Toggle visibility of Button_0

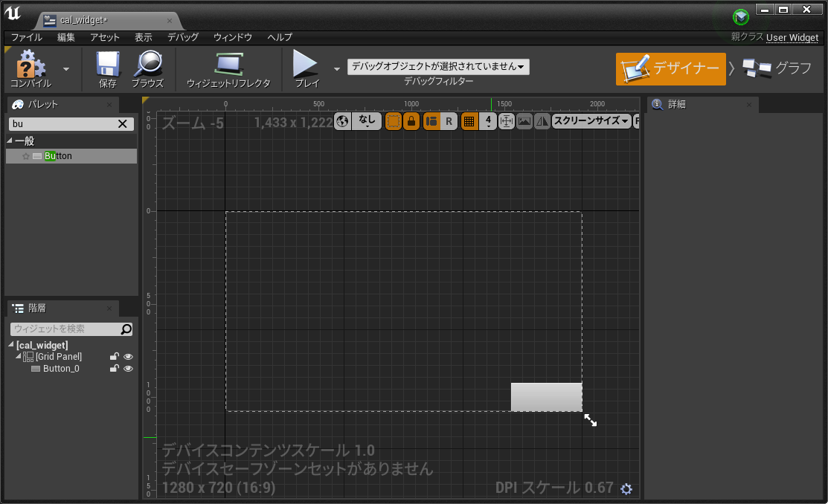pos(128,369)
